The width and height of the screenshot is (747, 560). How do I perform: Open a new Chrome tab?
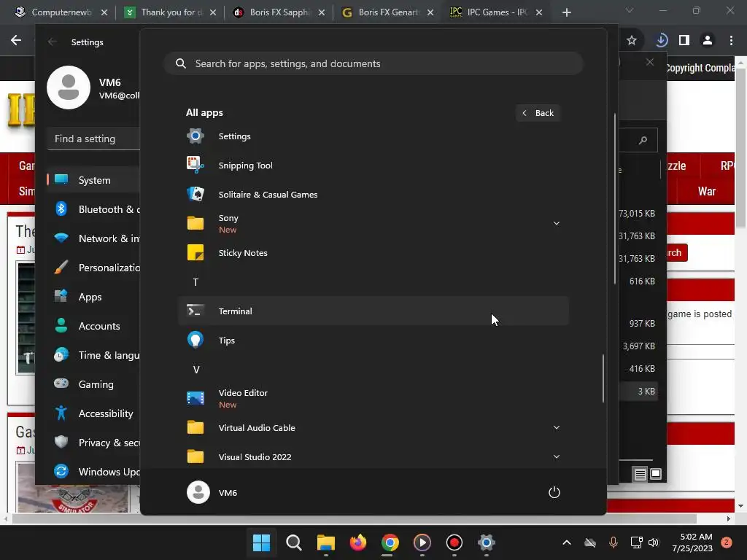click(566, 13)
